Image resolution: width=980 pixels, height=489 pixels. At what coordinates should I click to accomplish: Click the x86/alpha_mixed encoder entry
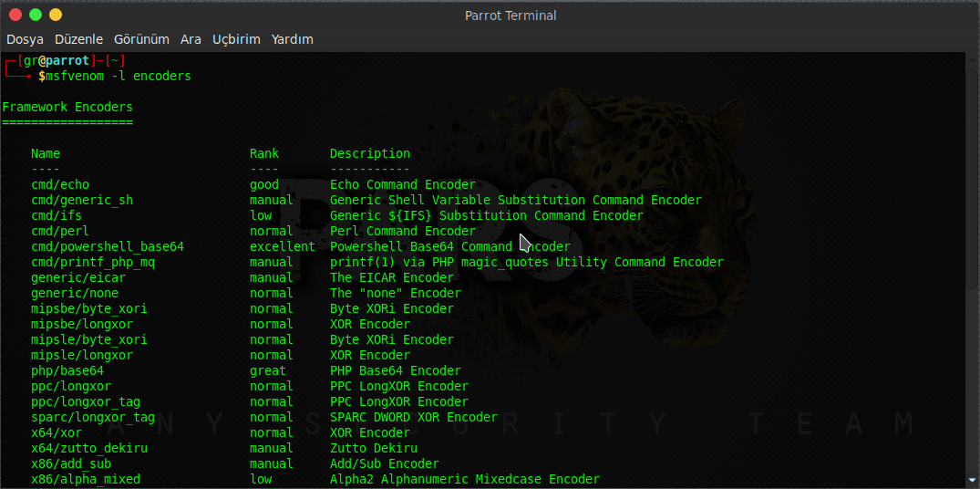tap(86, 479)
